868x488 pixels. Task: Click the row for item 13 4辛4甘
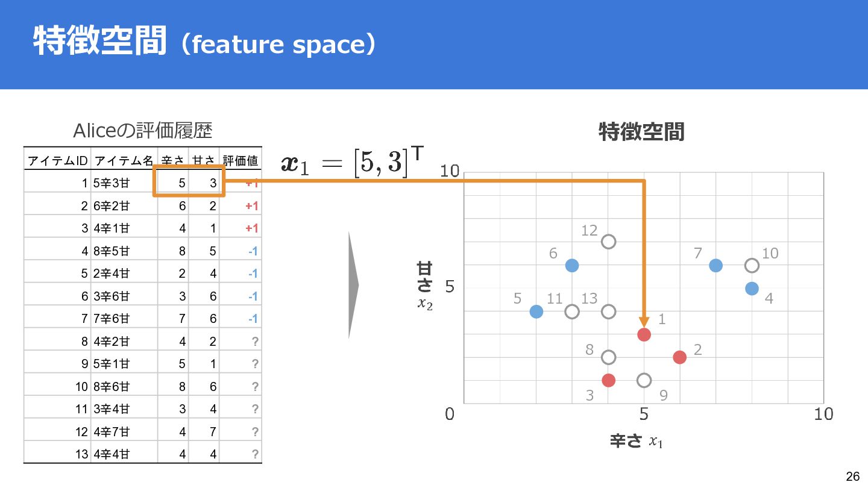point(143,454)
